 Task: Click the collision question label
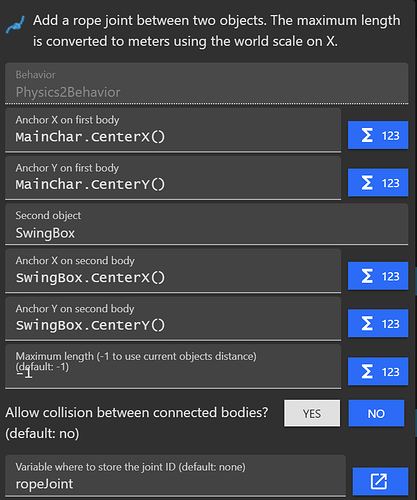[x=137, y=423]
